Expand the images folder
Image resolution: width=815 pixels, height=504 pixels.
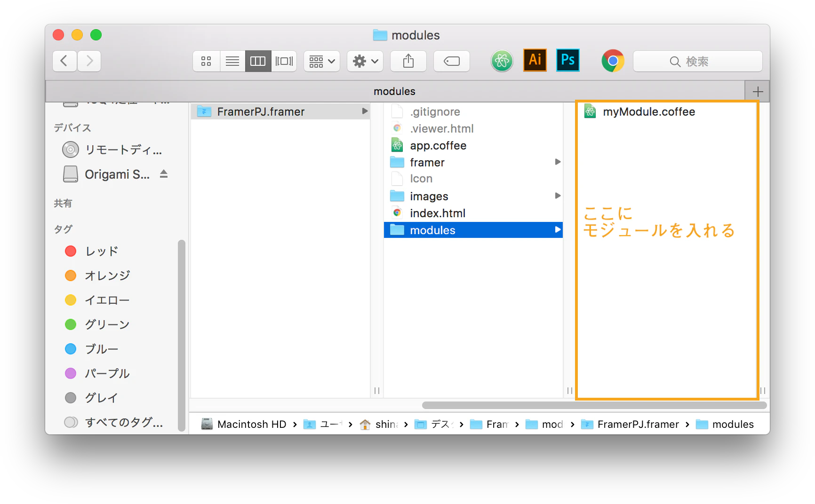click(558, 196)
